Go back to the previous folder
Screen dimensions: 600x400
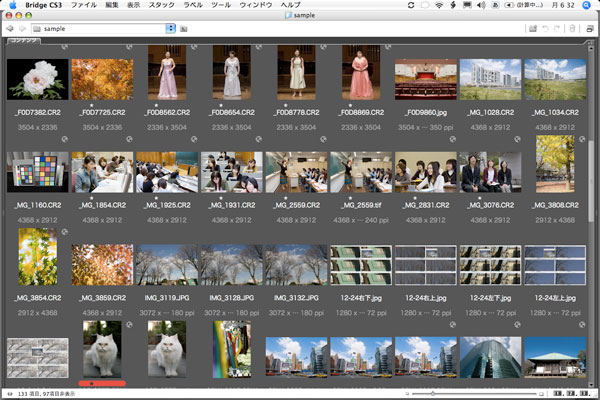pyautogui.click(x=10, y=29)
